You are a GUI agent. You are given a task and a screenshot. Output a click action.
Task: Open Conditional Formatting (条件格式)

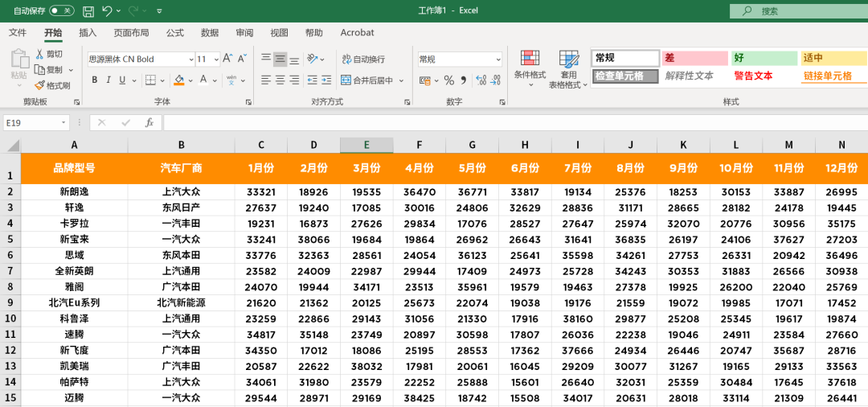click(530, 68)
